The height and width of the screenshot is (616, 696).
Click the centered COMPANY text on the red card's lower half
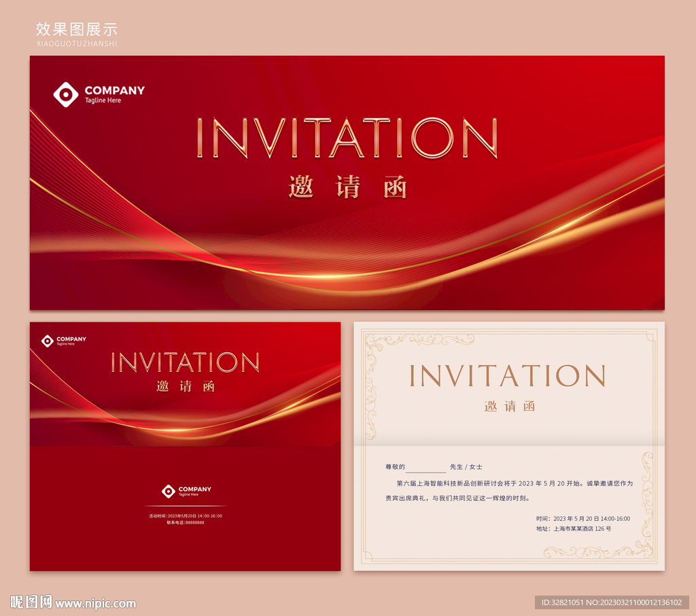tap(195, 489)
